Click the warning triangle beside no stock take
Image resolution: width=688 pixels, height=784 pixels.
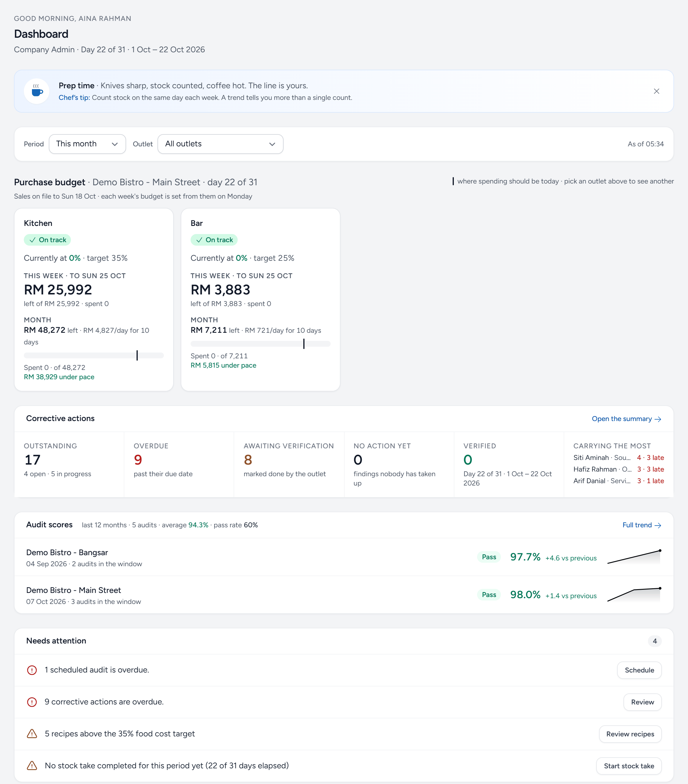[32, 766]
